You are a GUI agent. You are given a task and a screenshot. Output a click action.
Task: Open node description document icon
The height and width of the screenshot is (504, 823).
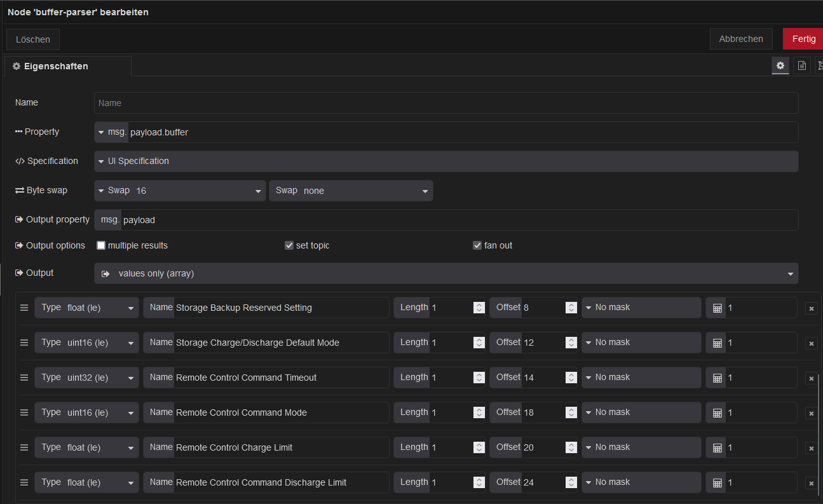click(802, 65)
